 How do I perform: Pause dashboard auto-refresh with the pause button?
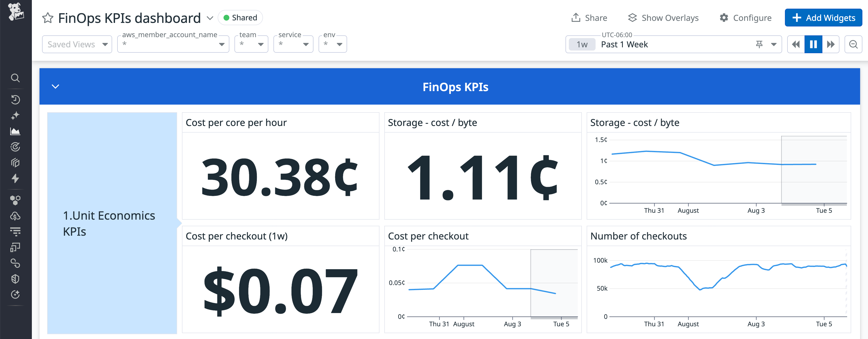point(813,44)
